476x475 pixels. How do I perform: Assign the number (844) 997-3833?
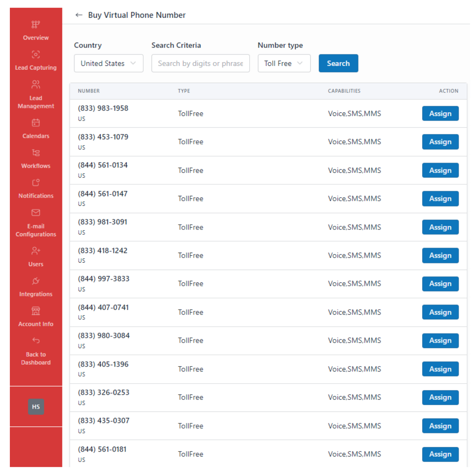click(x=440, y=283)
